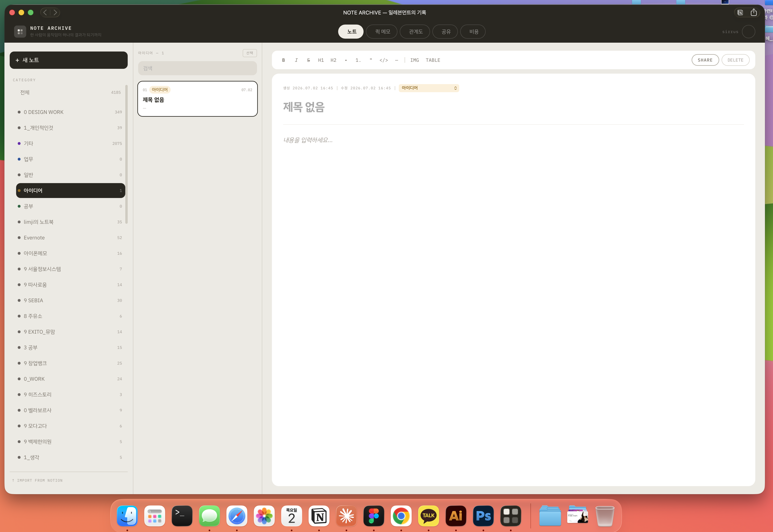This screenshot has width=773, height=532.
Task: Open the share icon in title bar
Action: click(753, 12)
